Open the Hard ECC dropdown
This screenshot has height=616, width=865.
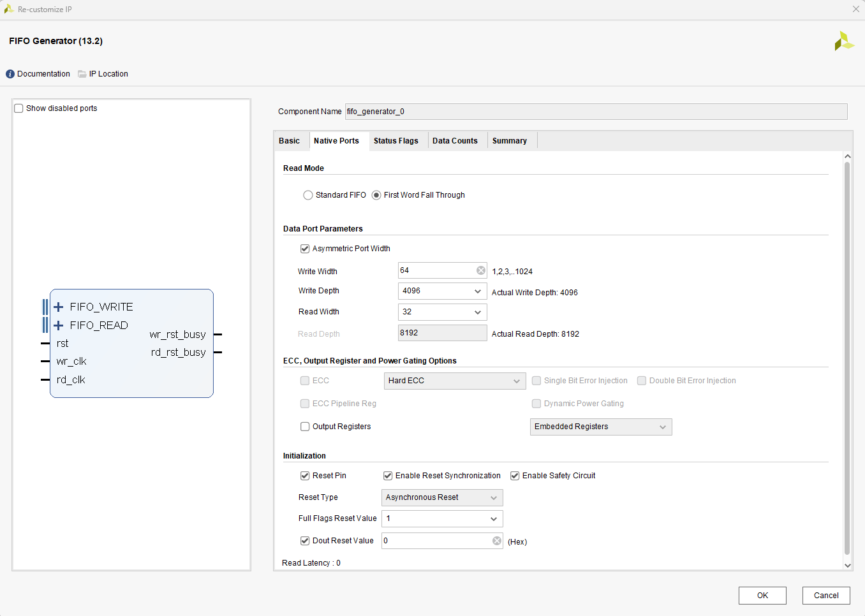tap(455, 381)
